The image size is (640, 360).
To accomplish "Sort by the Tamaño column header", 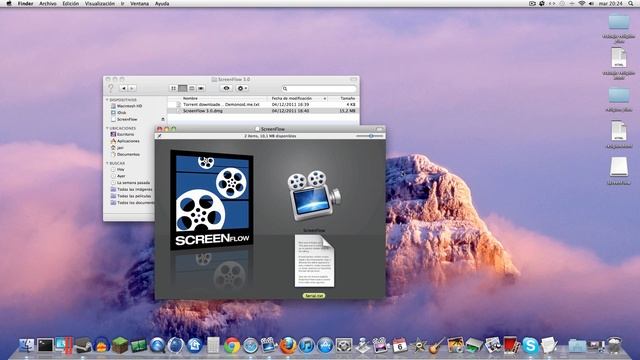I will [x=348, y=98].
